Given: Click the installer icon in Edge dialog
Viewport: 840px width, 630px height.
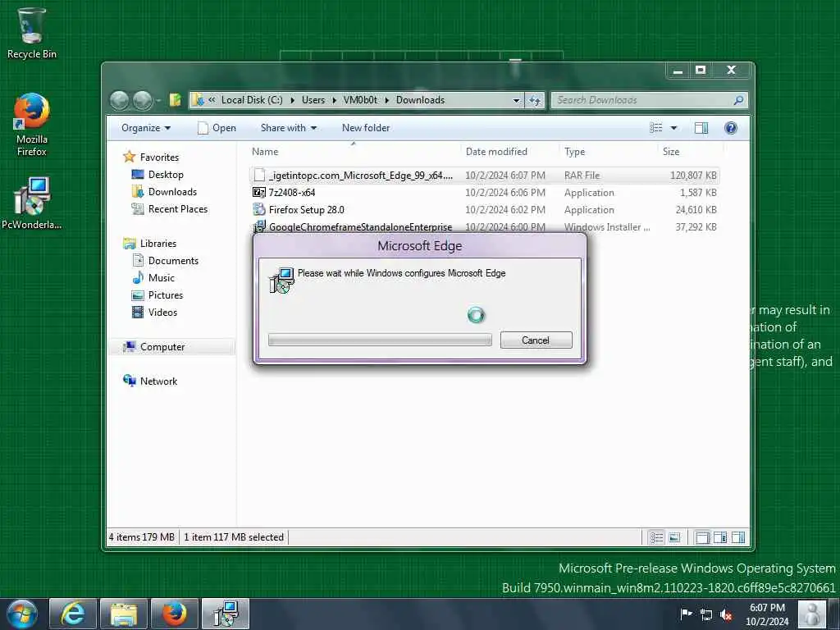Looking at the screenshot, I should pyautogui.click(x=281, y=281).
